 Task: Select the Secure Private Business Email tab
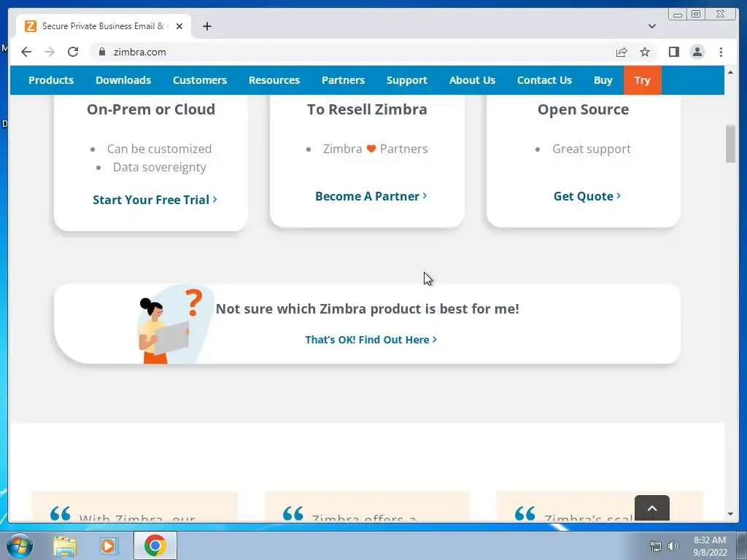104,26
